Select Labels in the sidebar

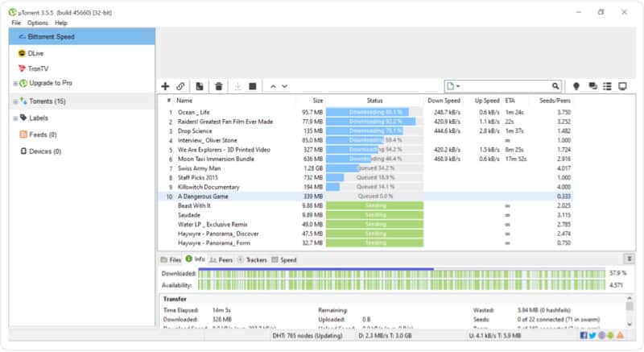(x=38, y=118)
